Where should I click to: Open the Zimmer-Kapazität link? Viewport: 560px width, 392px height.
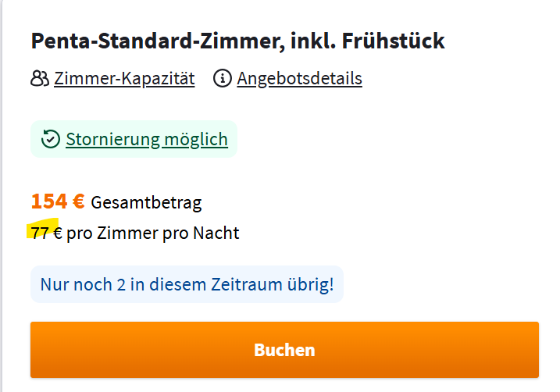124,79
